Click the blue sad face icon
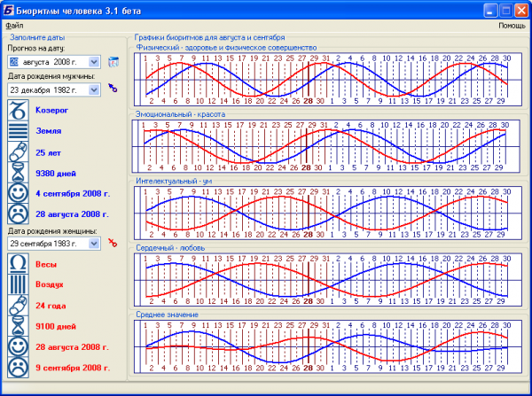 tap(18, 214)
